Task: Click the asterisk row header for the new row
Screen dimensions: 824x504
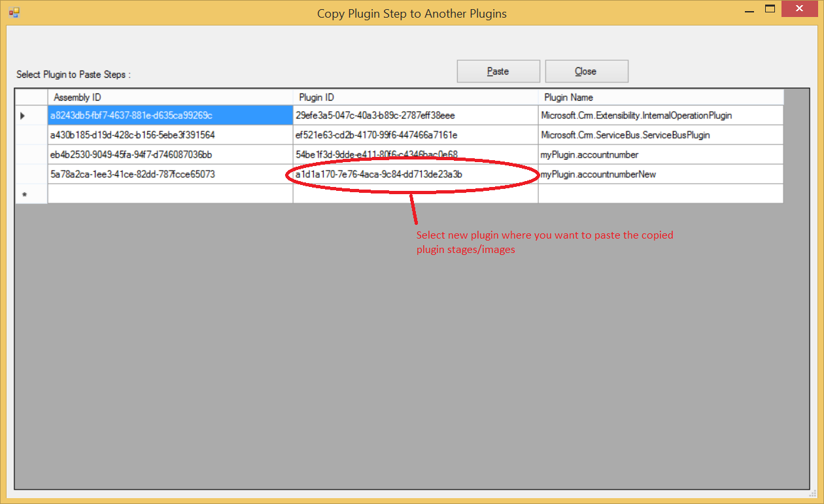Action: 30,193
